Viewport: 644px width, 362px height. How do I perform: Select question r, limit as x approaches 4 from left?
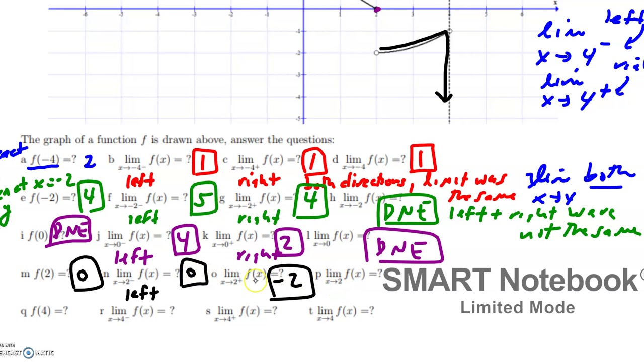tap(137, 312)
